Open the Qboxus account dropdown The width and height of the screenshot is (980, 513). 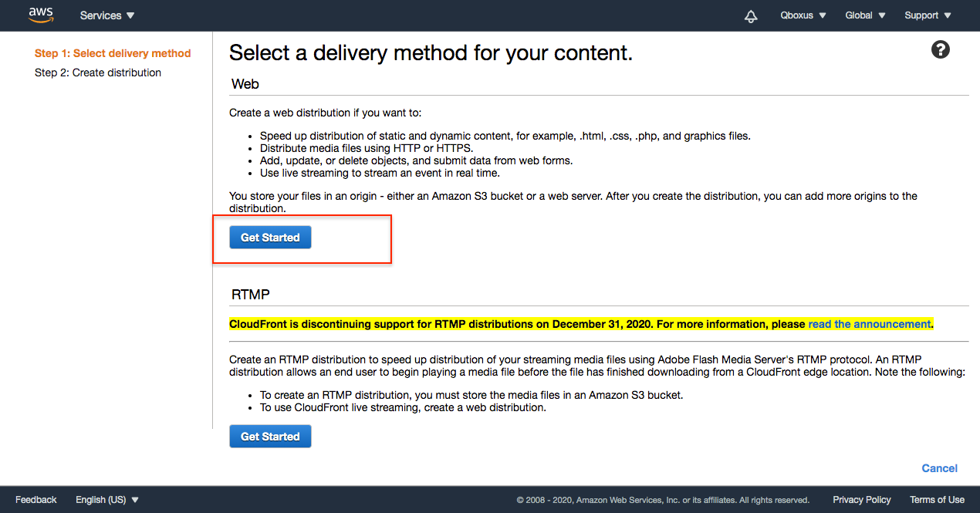[x=803, y=15]
